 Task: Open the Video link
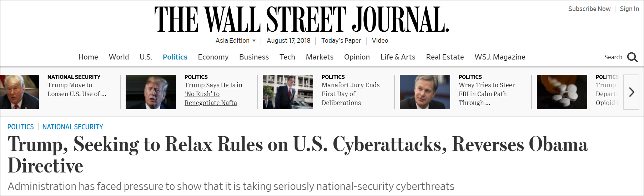tap(380, 41)
